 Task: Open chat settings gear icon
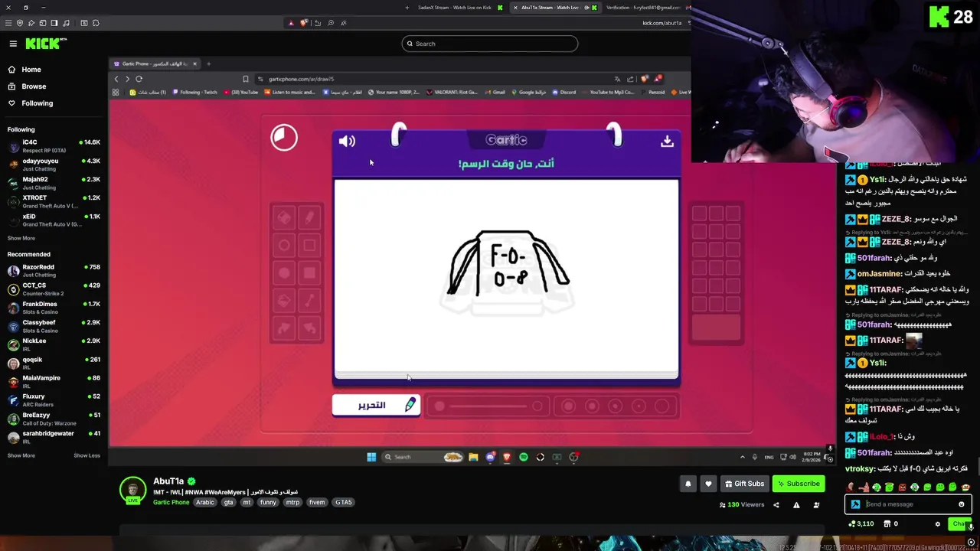pyautogui.click(x=937, y=524)
